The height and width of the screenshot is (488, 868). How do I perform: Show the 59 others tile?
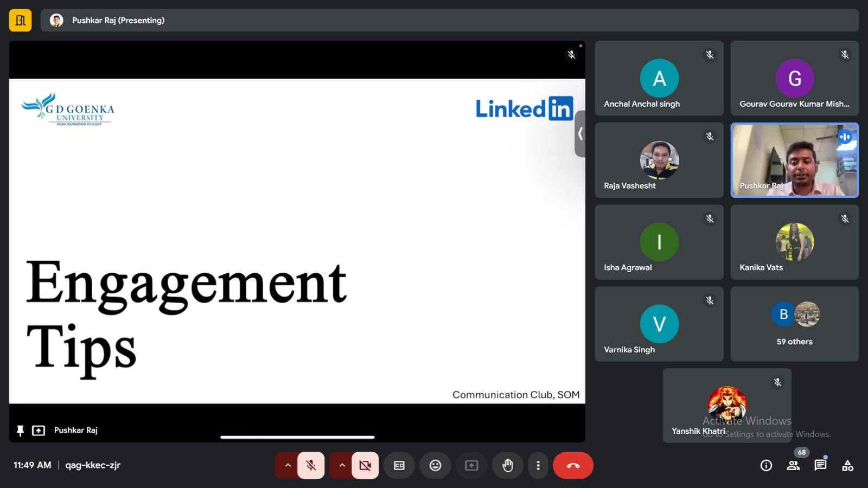coord(794,324)
